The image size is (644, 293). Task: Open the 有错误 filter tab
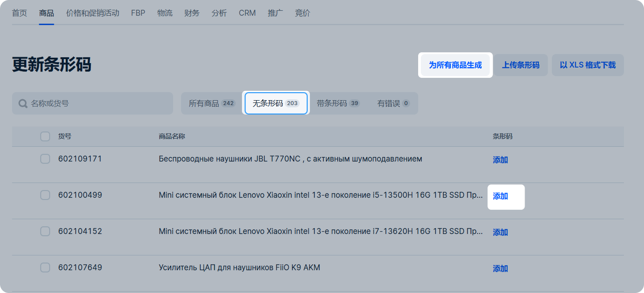pyautogui.click(x=393, y=103)
